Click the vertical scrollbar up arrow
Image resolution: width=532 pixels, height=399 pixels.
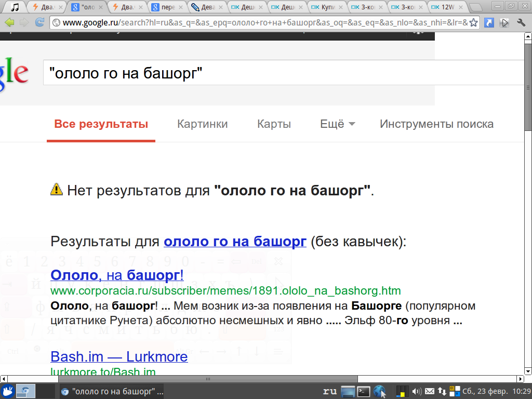(528, 36)
